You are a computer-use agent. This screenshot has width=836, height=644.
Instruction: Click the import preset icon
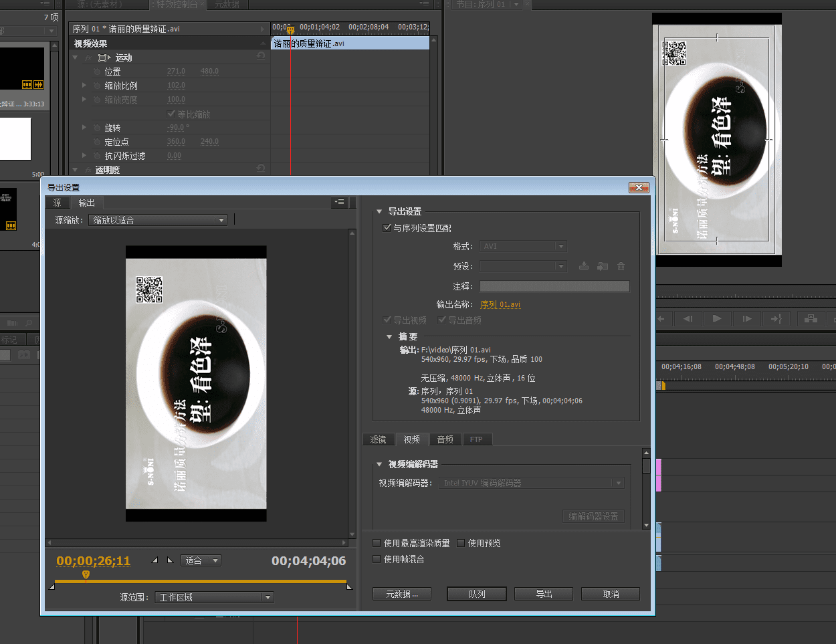click(603, 266)
